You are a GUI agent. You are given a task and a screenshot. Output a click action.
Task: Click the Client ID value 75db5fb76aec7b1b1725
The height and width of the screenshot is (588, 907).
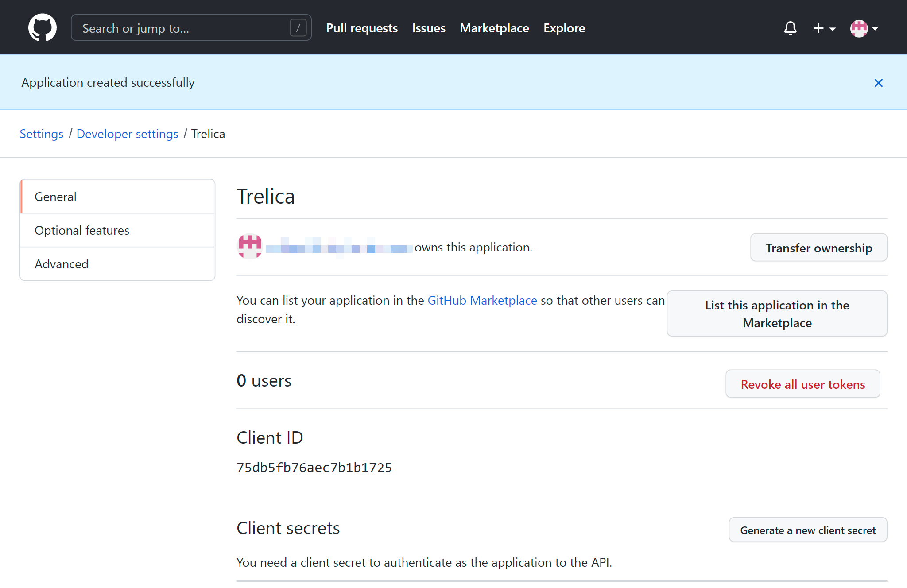(x=314, y=468)
